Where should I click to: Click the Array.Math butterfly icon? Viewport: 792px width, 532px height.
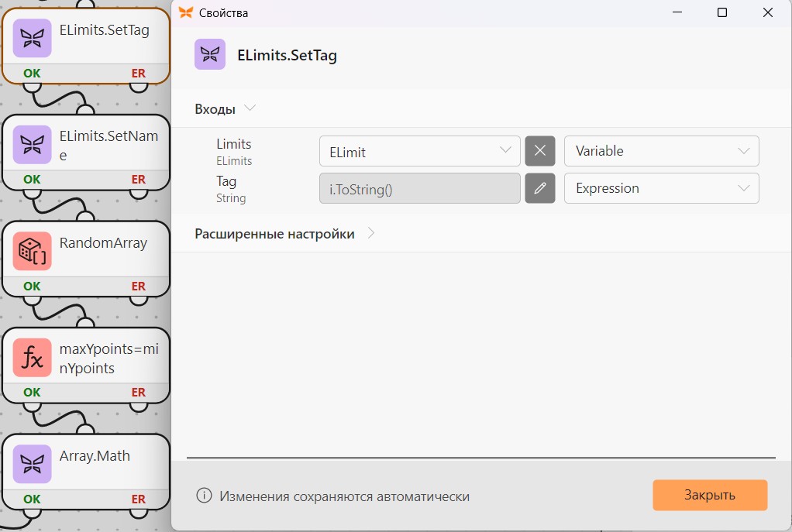33,465
